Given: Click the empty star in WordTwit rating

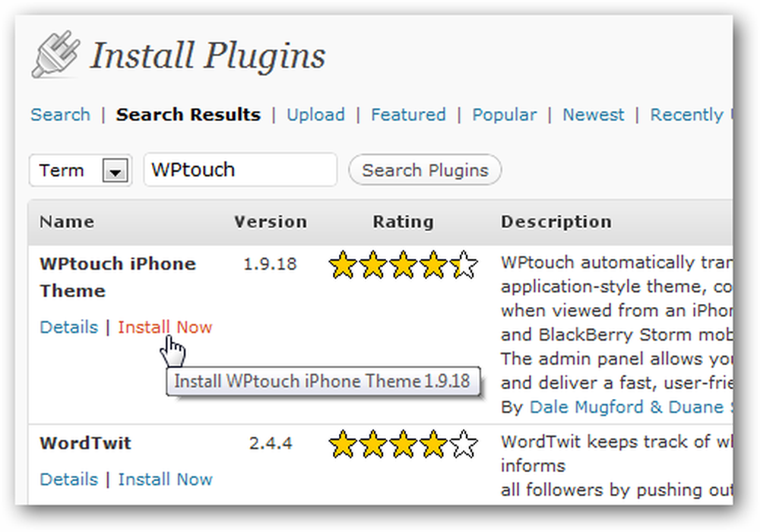Looking at the screenshot, I should (x=464, y=444).
